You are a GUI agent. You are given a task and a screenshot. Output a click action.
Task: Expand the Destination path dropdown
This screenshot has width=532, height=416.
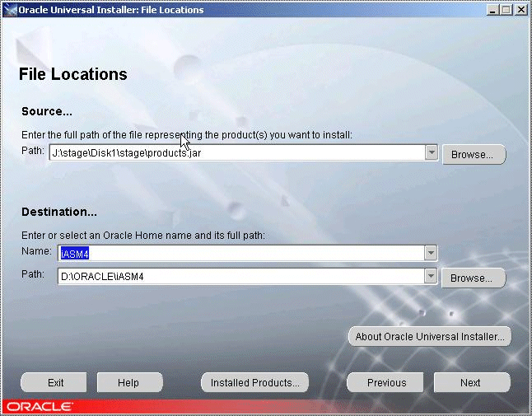click(x=431, y=276)
